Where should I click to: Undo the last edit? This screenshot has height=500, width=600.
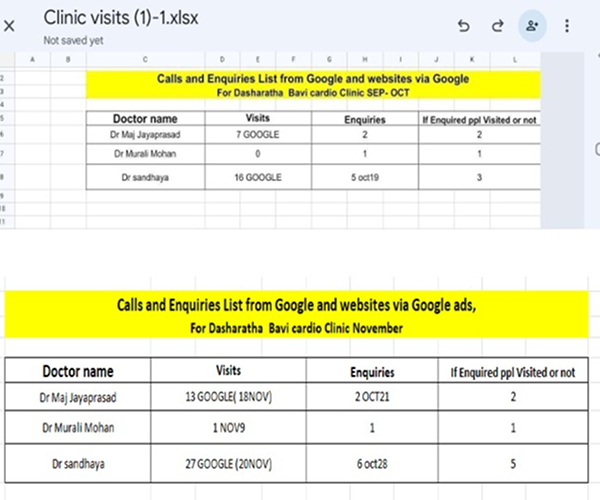(463, 26)
